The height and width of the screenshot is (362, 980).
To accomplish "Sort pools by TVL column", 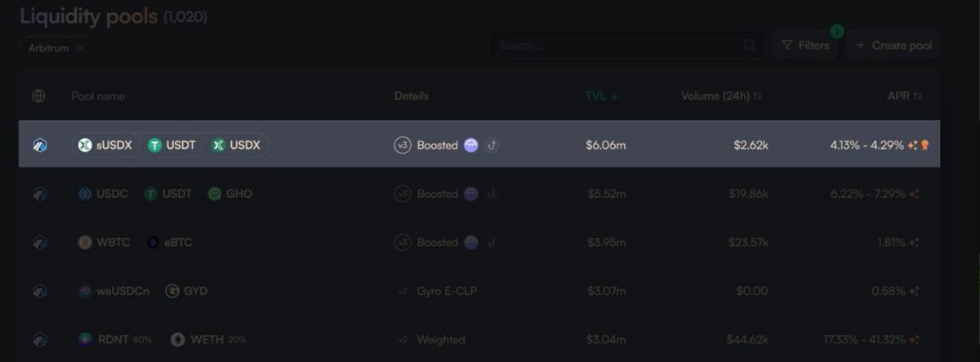I will 602,96.
